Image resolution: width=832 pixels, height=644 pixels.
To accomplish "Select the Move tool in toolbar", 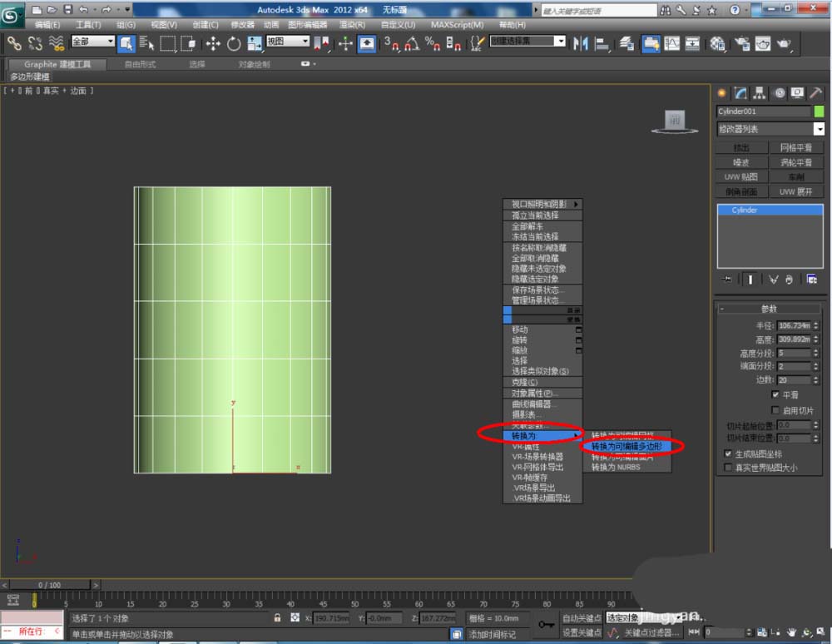I will point(212,44).
